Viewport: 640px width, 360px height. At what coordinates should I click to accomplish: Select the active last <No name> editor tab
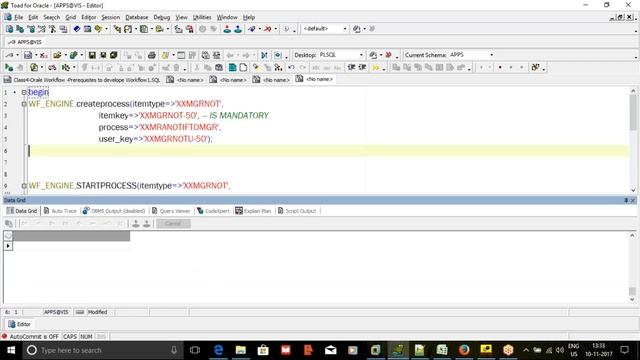[314, 79]
